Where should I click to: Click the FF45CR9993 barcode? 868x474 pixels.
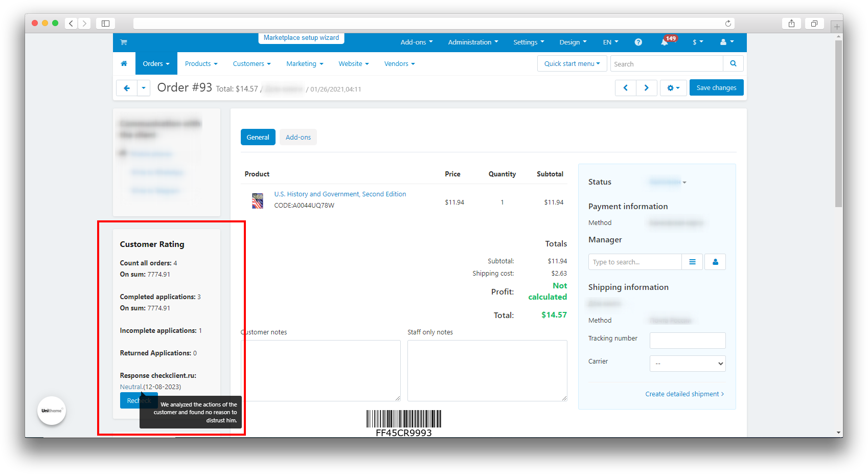click(x=404, y=423)
